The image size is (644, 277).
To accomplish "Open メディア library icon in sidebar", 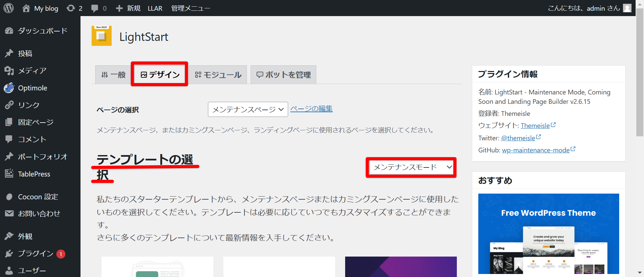I will click(9, 71).
